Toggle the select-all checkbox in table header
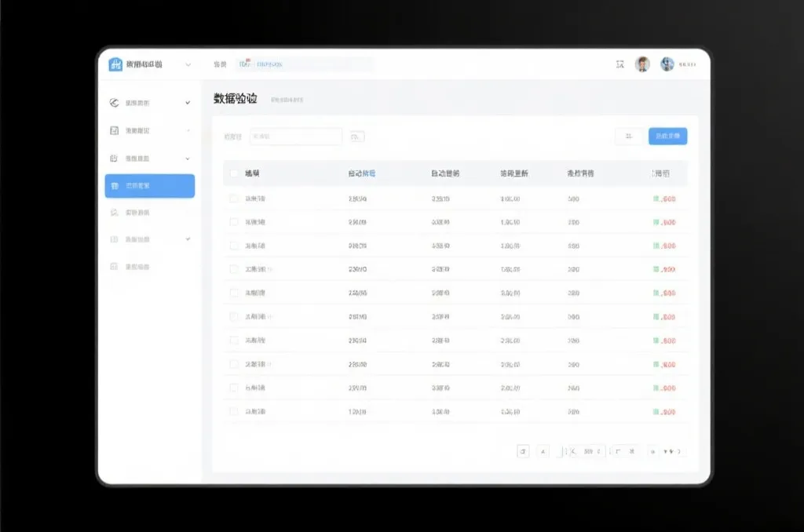Viewport: 804px width, 532px height. point(234,173)
